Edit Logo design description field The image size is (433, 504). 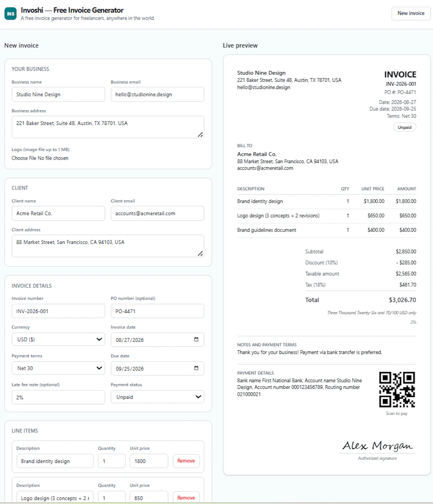click(55, 498)
